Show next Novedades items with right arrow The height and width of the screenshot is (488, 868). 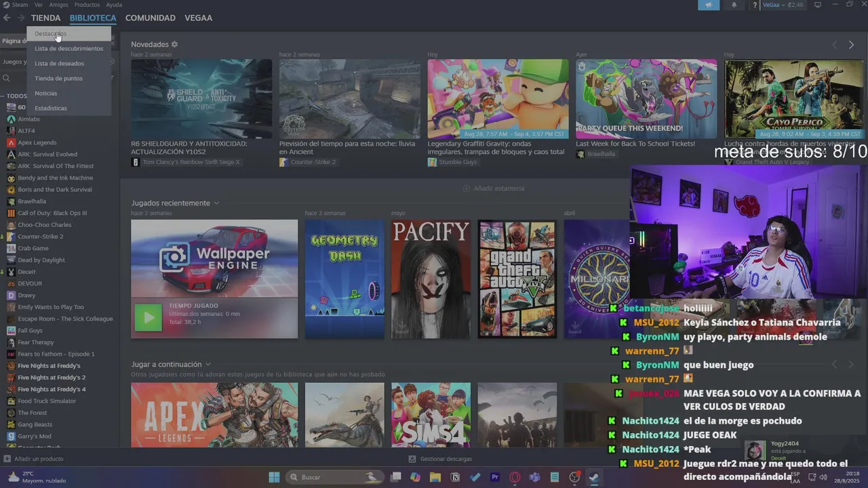coord(851,45)
